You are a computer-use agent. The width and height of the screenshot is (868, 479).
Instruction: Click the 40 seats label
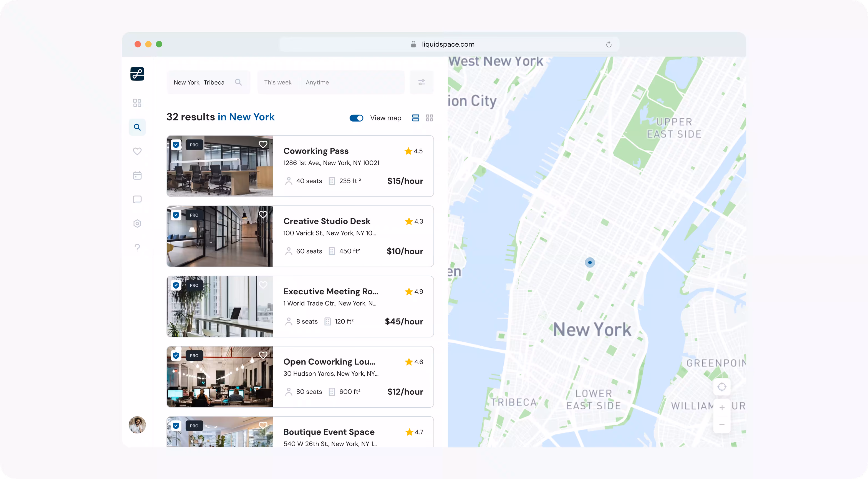(x=309, y=181)
